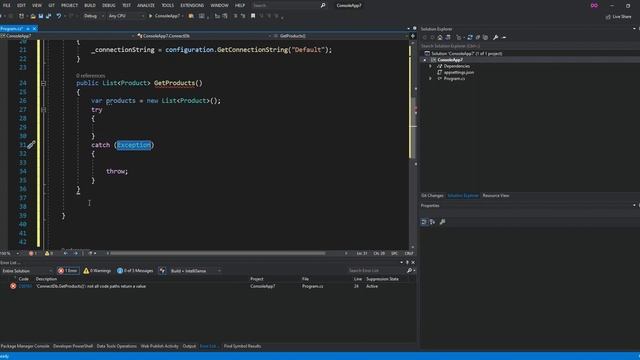Open the Entire Solution scope dropdown

tap(27, 271)
